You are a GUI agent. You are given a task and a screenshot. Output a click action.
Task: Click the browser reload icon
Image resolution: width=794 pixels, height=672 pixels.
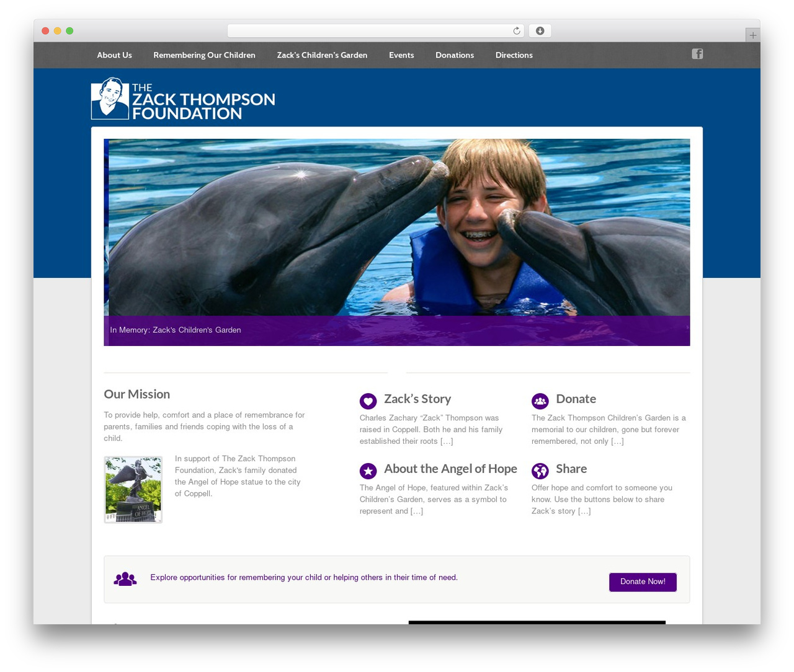[x=517, y=31]
